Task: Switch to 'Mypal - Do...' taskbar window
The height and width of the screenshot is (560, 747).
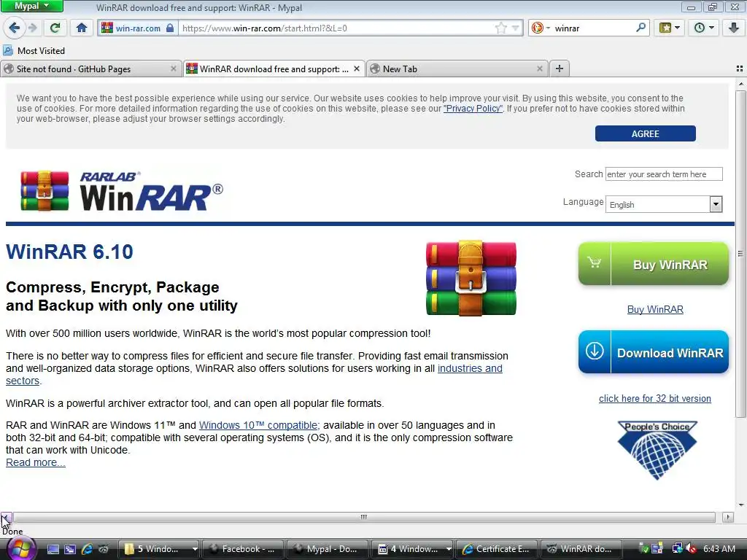Action: tap(327, 549)
